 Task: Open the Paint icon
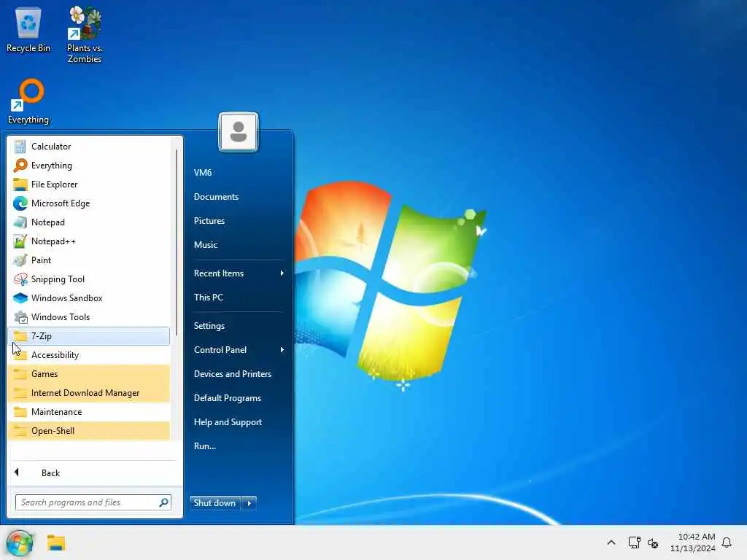20,260
